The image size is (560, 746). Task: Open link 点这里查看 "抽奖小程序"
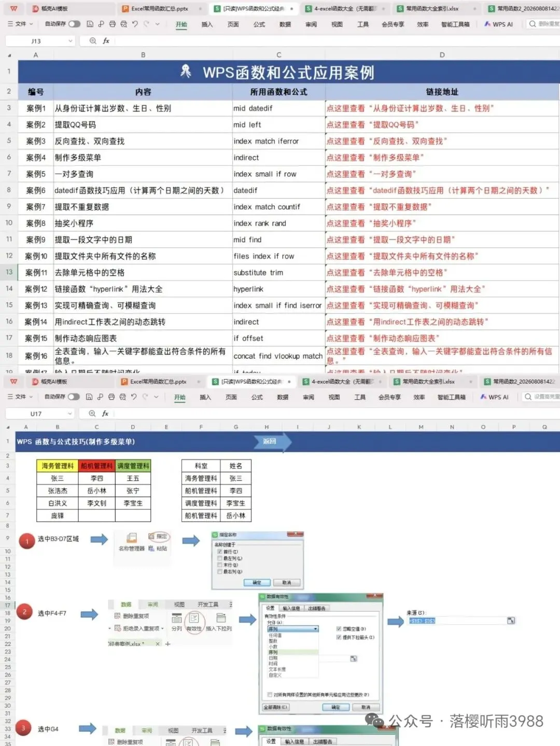click(371, 223)
